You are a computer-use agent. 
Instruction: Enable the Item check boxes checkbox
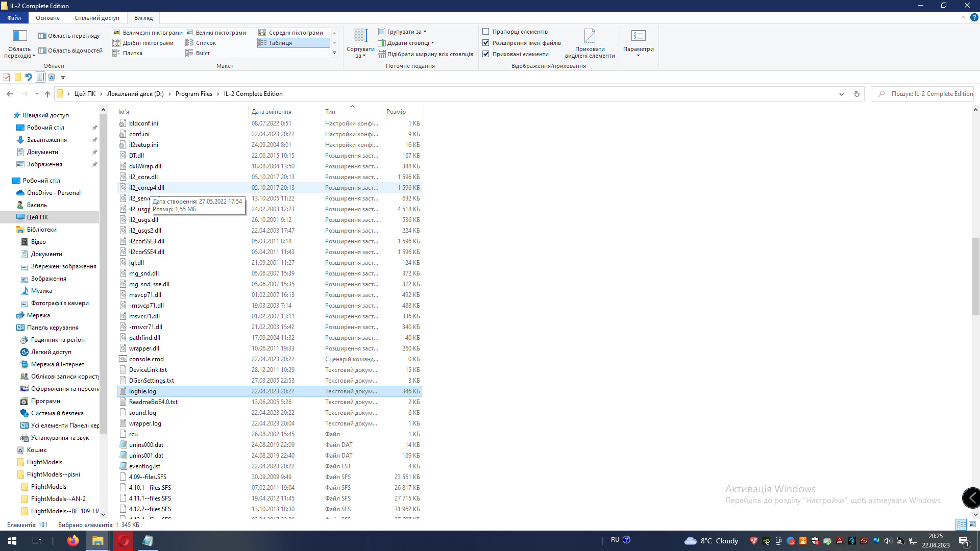click(486, 32)
